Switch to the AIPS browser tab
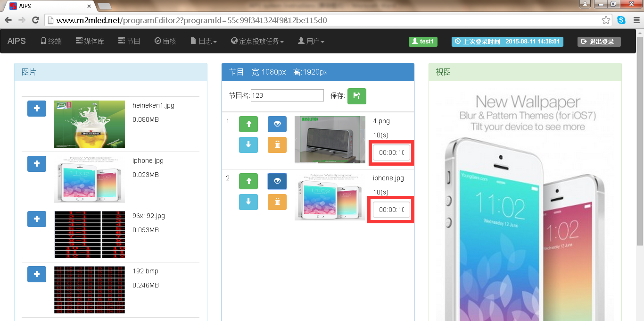This screenshot has width=644, height=321. click(50, 6)
